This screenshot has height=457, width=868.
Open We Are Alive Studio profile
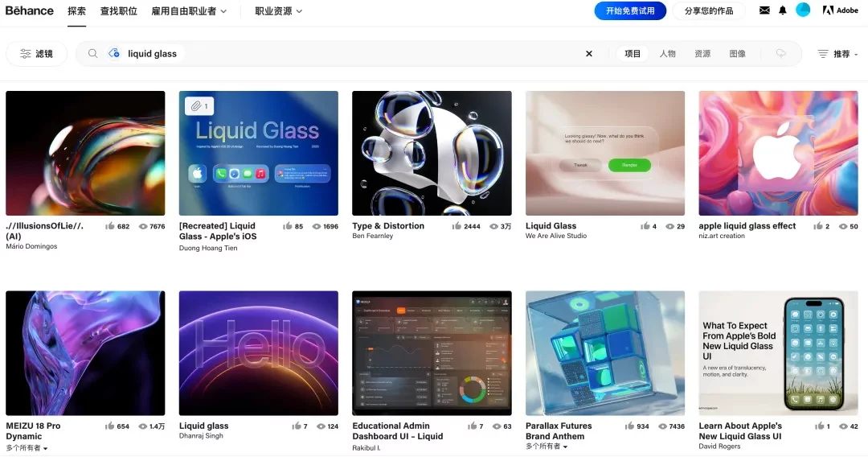556,236
